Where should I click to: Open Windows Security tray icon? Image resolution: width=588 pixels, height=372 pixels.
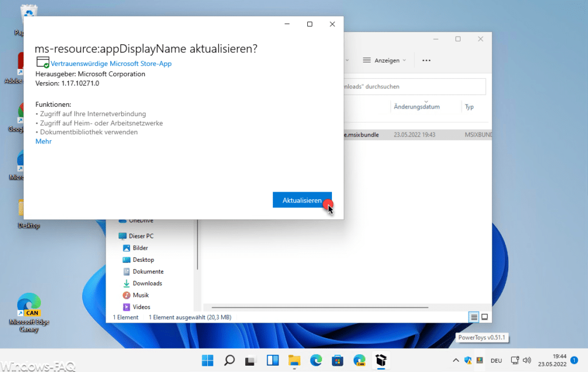(467, 361)
